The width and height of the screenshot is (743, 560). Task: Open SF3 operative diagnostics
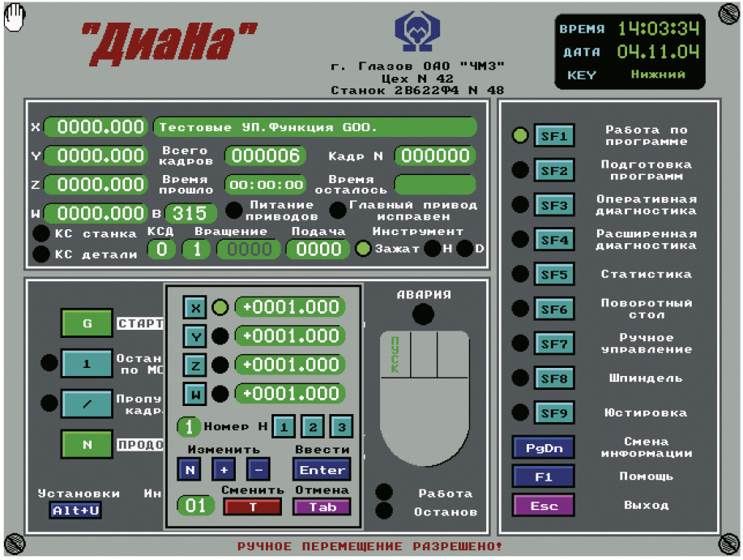click(554, 205)
